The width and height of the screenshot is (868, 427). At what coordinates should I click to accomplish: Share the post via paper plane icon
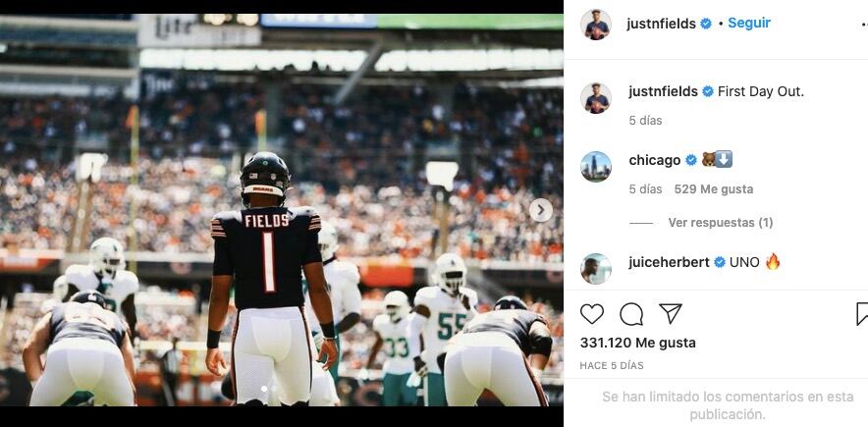pos(671,313)
